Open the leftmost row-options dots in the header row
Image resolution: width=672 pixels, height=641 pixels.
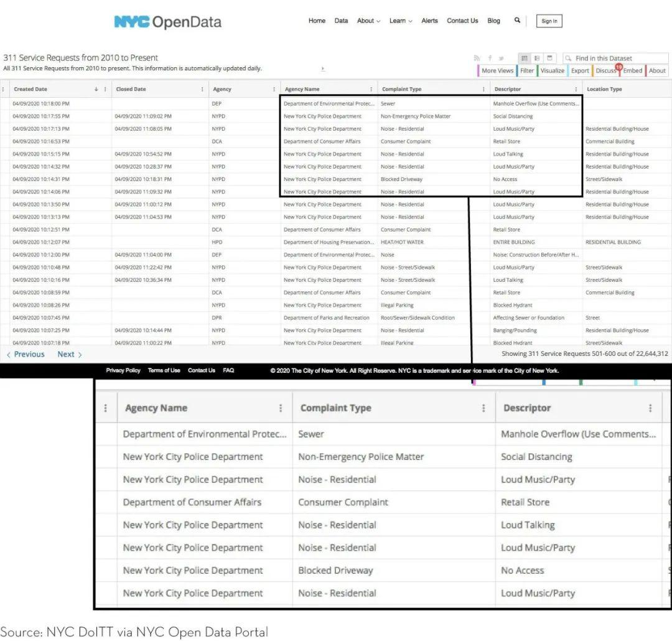[x=4, y=89]
